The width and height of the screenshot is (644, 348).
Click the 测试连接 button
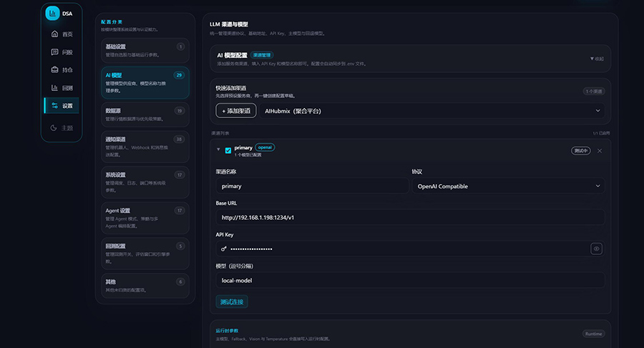[232, 301]
